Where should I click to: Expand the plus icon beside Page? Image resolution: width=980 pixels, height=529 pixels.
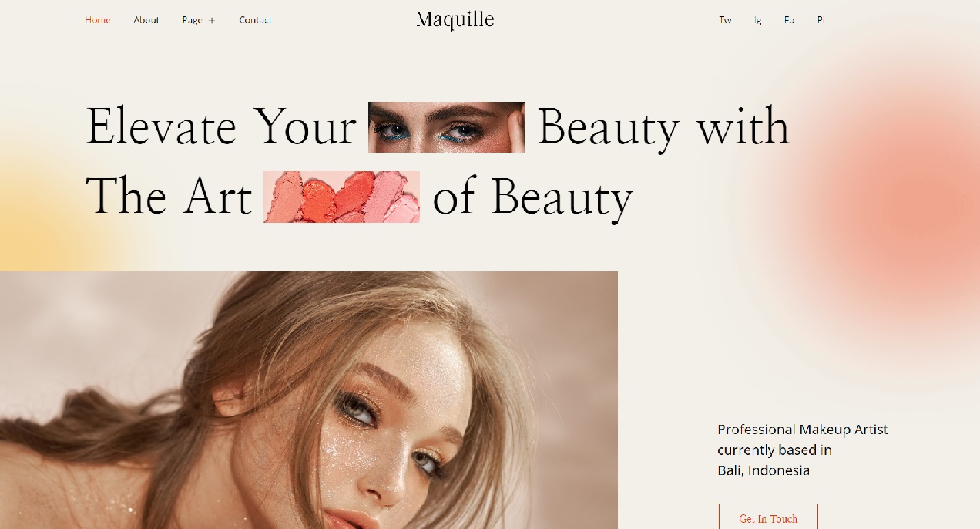click(x=212, y=21)
